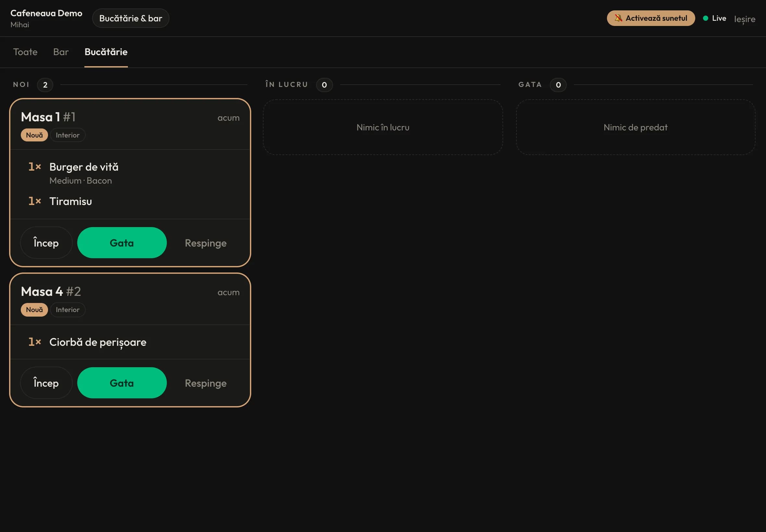Click the GATA column header label

click(x=530, y=85)
